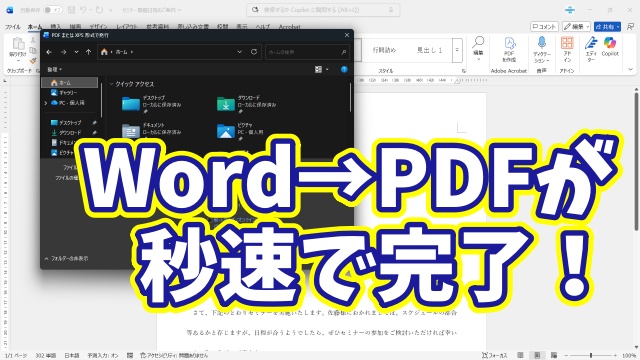Switch to the Home tab in Word
640x360 pixels.
pos(35,27)
